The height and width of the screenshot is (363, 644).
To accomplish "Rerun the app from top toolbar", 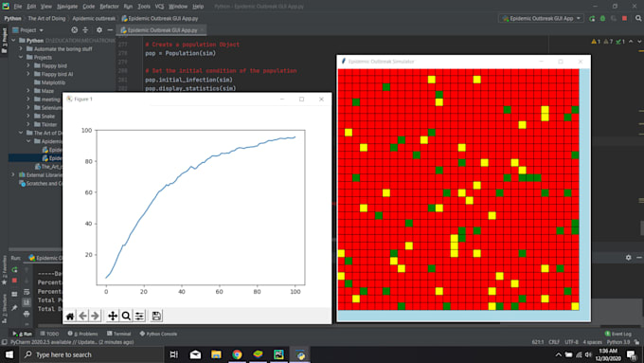I will tap(592, 19).
